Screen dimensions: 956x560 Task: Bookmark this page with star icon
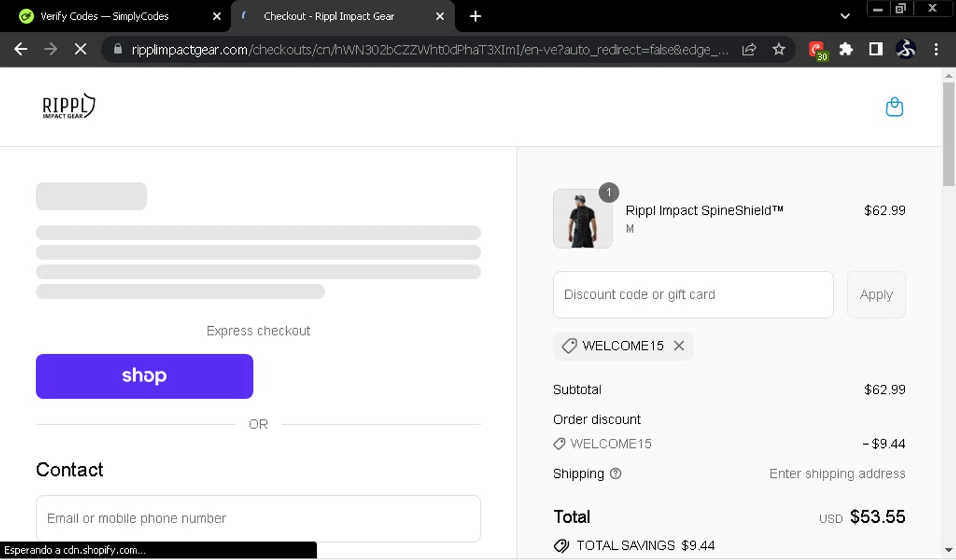click(x=779, y=49)
